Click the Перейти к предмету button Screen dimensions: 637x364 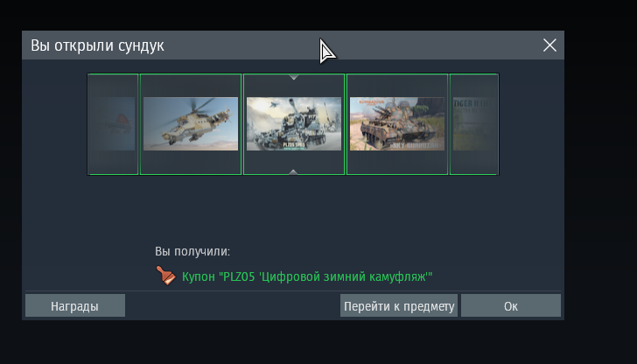pos(399,305)
